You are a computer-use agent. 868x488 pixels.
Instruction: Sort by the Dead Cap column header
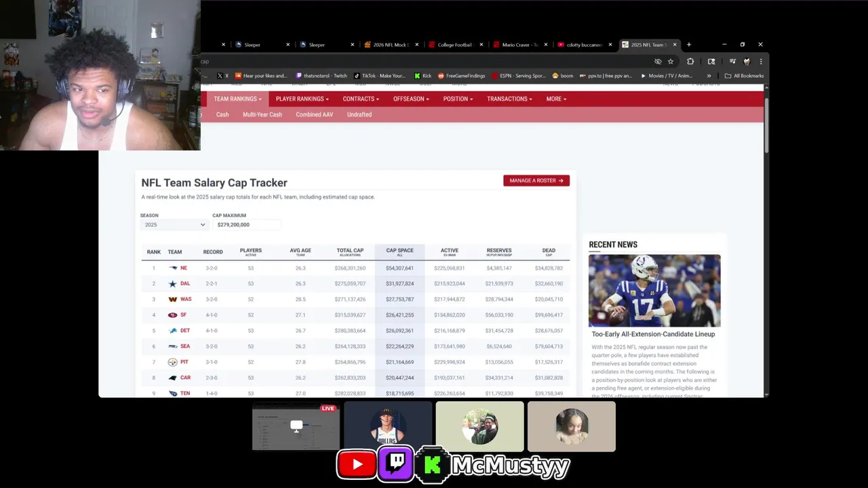[x=549, y=251]
